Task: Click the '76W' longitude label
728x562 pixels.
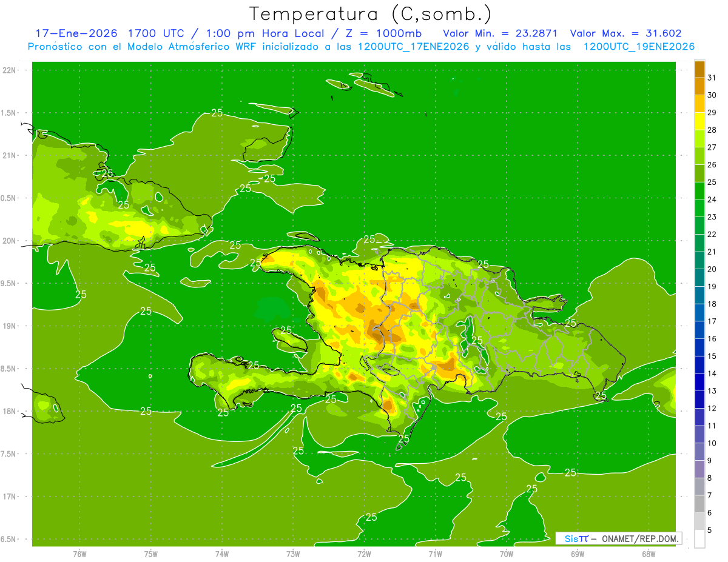Action: 79,554
